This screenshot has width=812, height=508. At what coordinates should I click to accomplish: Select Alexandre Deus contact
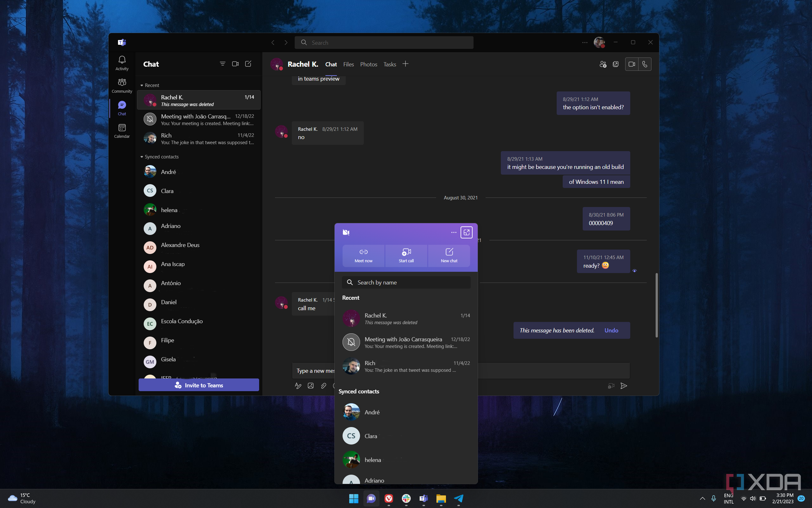[x=199, y=248]
